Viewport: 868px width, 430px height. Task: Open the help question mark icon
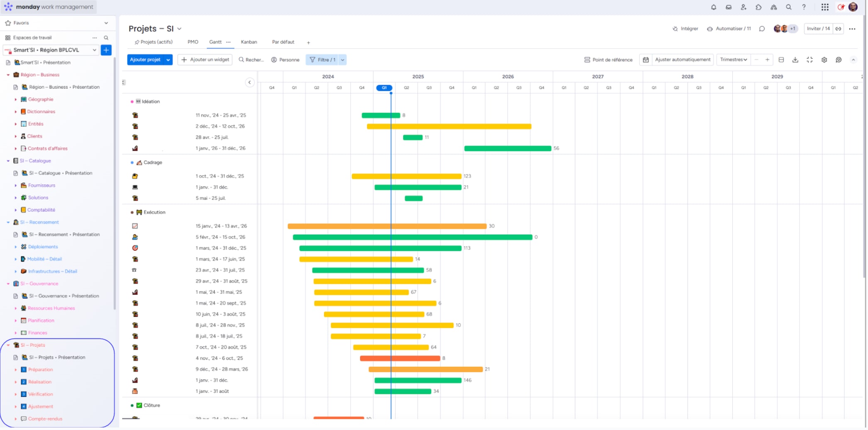click(x=804, y=7)
